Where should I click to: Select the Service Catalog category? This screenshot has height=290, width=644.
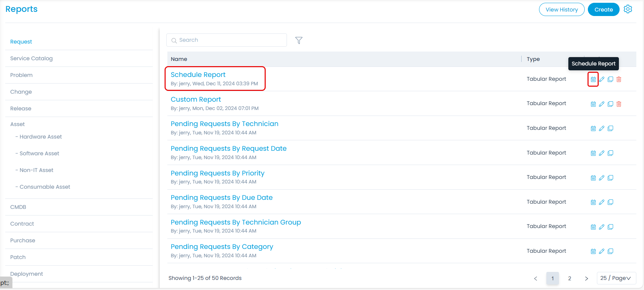(x=31, y=58)
